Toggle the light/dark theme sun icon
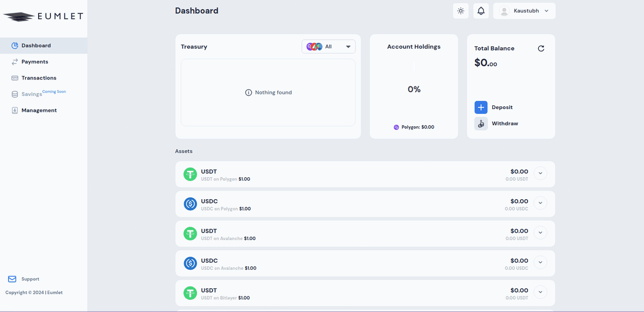The image size is (644, 312). coord(460,11)
